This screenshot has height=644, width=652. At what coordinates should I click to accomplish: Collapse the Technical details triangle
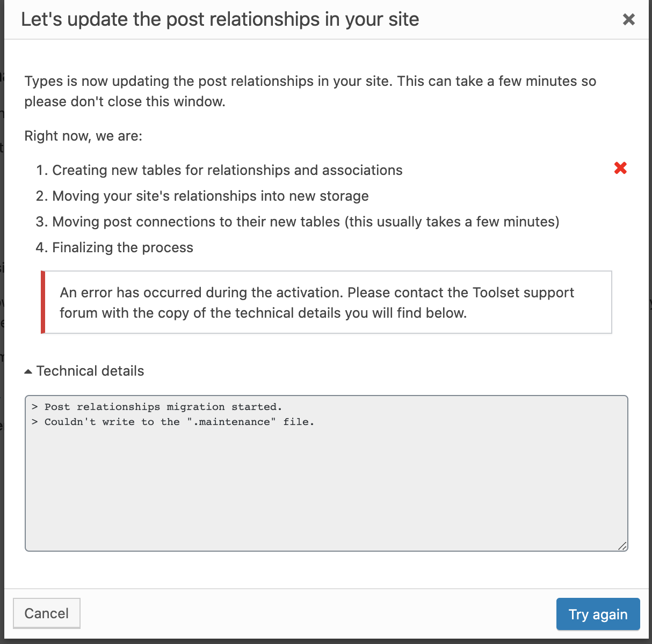tap(28, 371)
